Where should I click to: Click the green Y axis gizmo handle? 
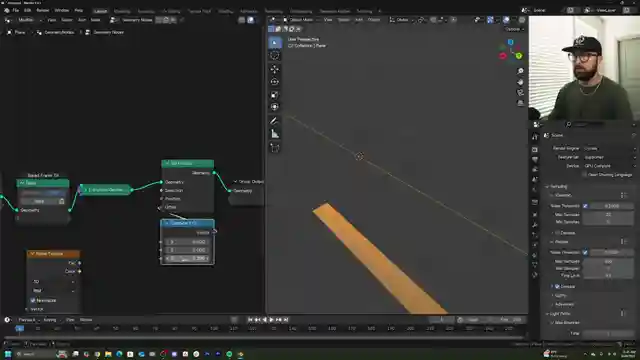point(518,56)
